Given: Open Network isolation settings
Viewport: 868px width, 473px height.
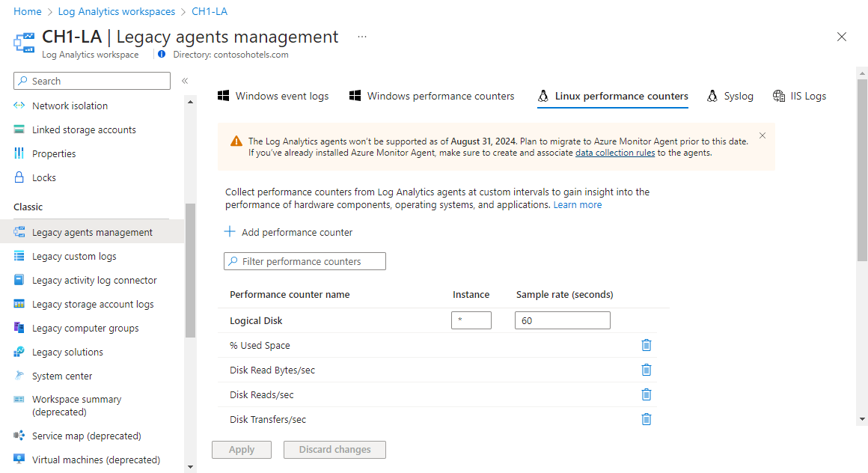Looking at the screenshot, I should pyautogui.click(x=70, y=106).
